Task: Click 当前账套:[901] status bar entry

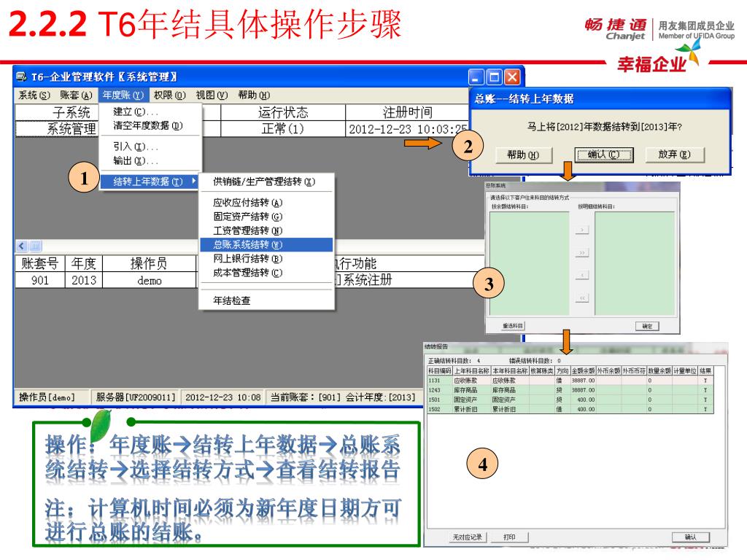Action: tap(343, 397)
